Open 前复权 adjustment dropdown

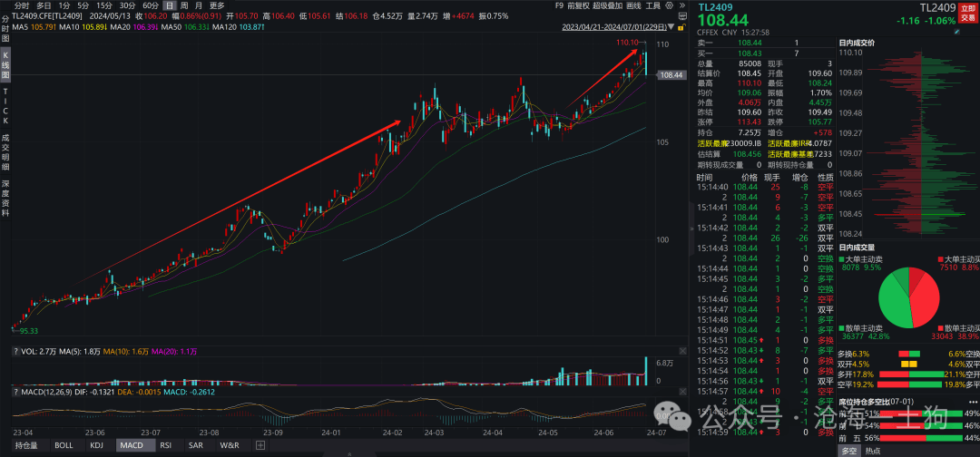point(579,5)
